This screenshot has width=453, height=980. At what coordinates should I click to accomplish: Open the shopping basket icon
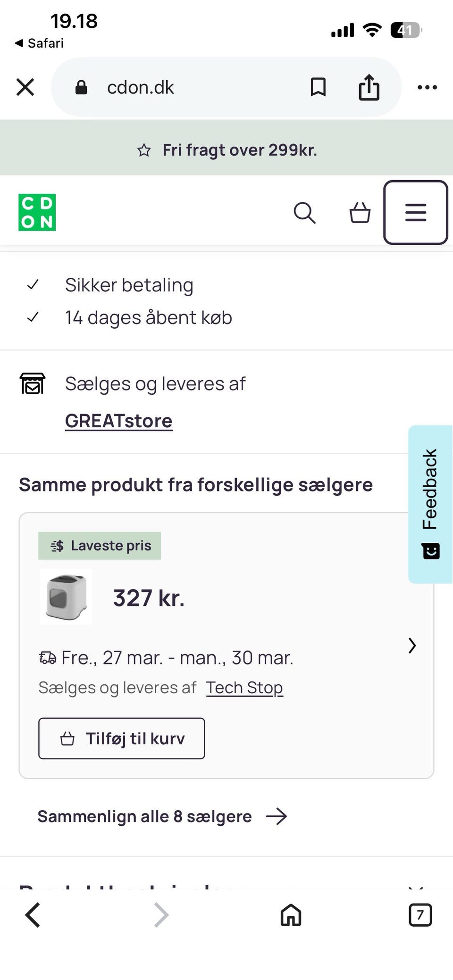coord(360,213)
